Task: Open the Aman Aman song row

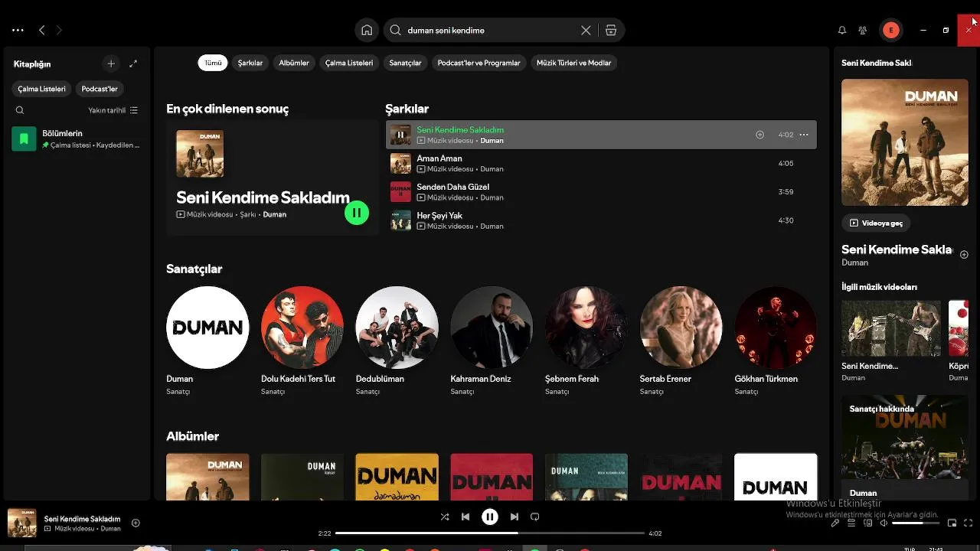Action: (x=601, y=163)
